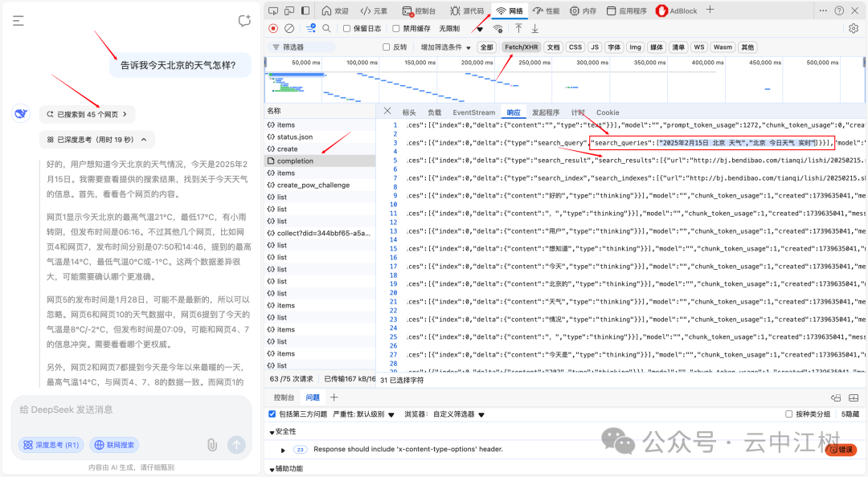868x477 pixels.
Task: Open the browser custom filter dropdown
Action: [444, 414]
